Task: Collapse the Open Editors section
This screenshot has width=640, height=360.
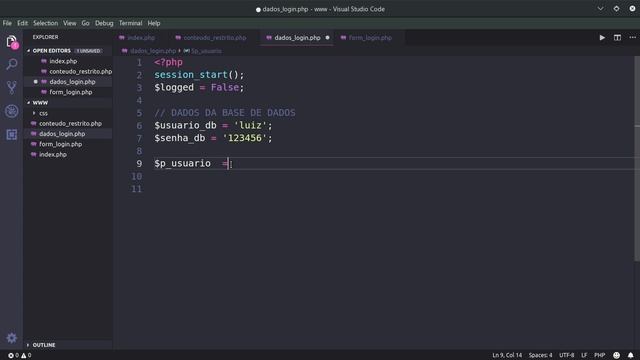Action: point(29,51)
